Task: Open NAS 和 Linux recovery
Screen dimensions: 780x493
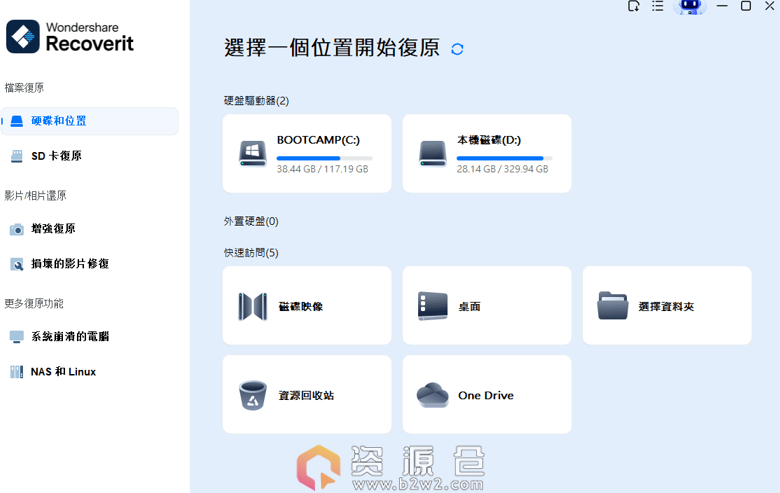Action: click(x=63, y=372)
